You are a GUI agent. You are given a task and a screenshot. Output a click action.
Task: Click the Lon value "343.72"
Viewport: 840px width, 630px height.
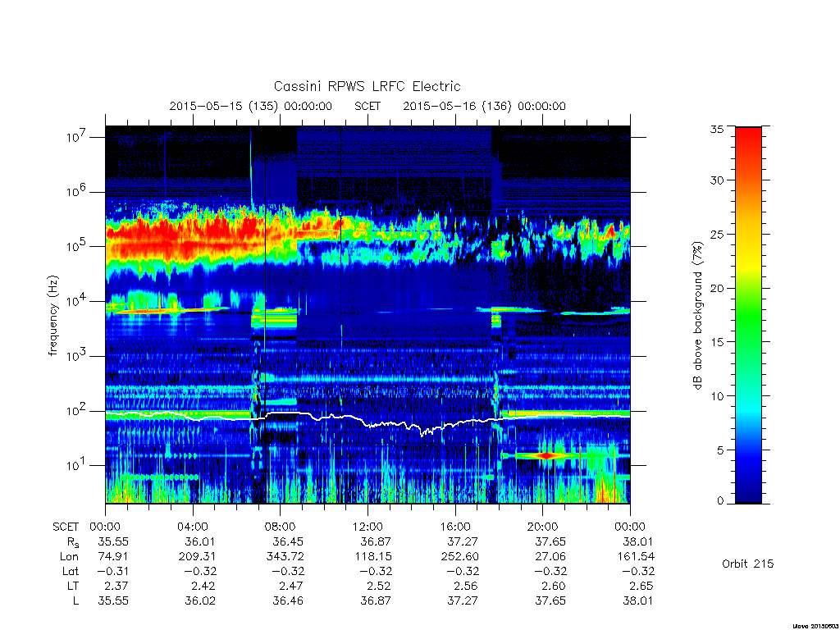coord(285,557)
